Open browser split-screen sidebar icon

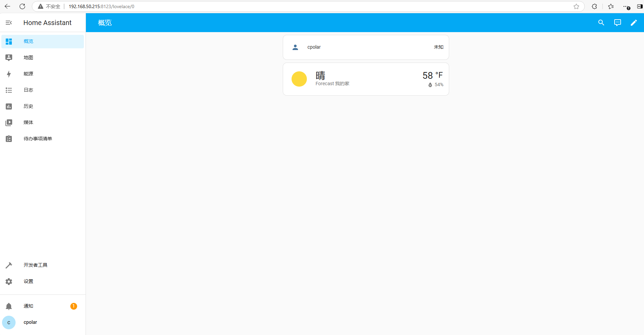click(x=640, y=6)
